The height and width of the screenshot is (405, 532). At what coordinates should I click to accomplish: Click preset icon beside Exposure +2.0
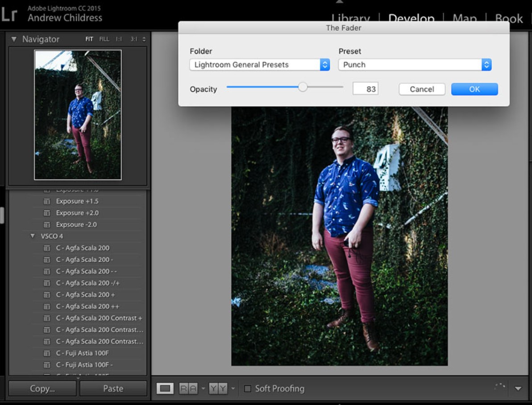tap(47, 213)
